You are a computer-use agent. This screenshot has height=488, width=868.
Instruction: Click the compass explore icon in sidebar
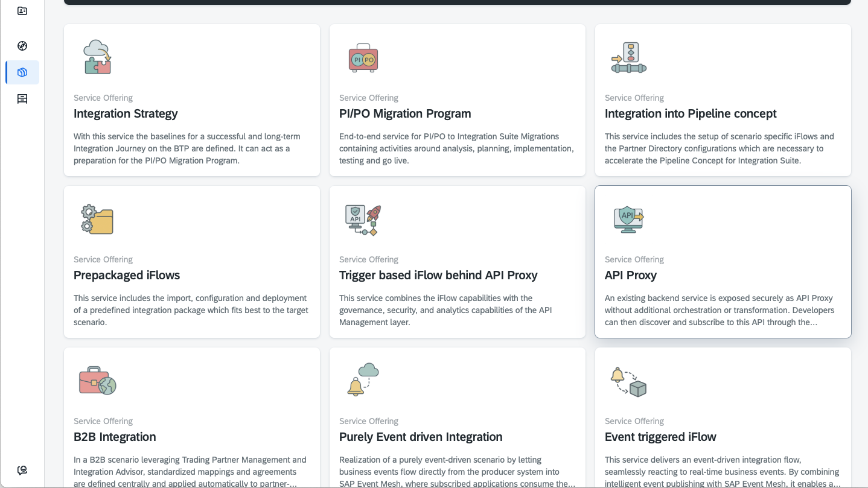22,46
